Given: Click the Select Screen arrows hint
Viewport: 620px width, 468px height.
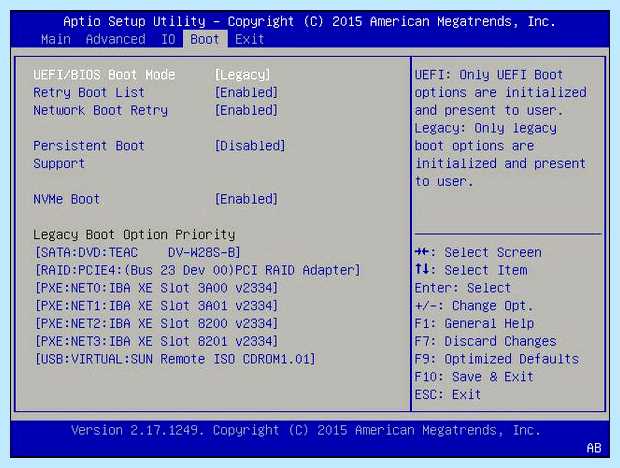Looking at the screenshot, I should coord(478,253).
